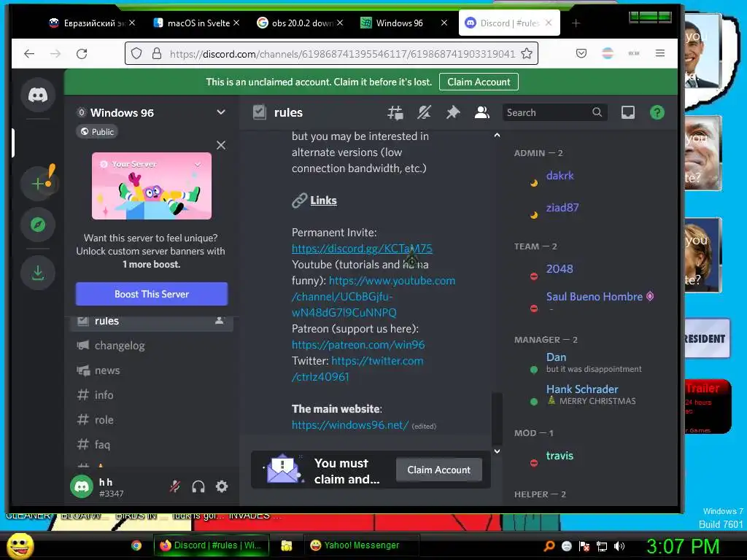The width and height of the screenshot is (747, 560).
Task: Select the changelog channel
Action: [152, 345]
